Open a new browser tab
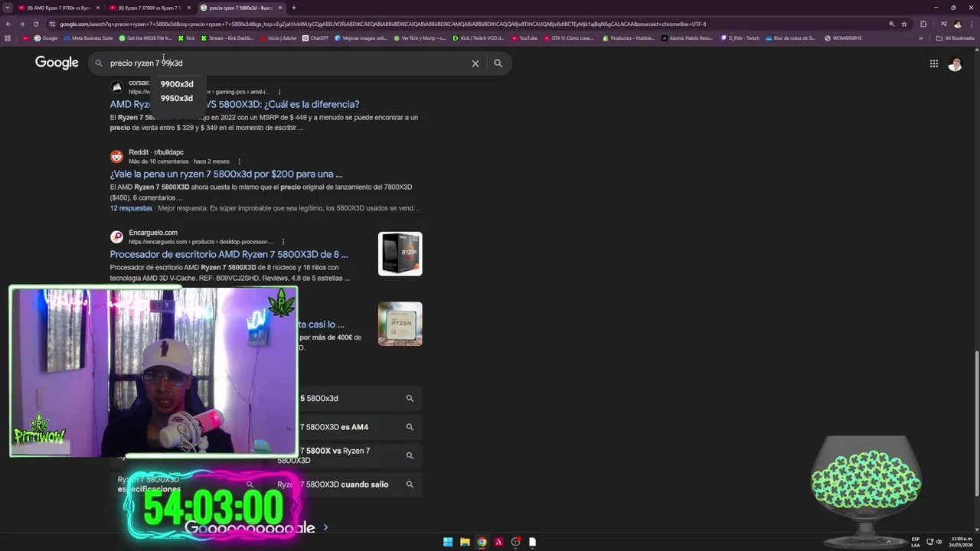 (x=294, y=8)
